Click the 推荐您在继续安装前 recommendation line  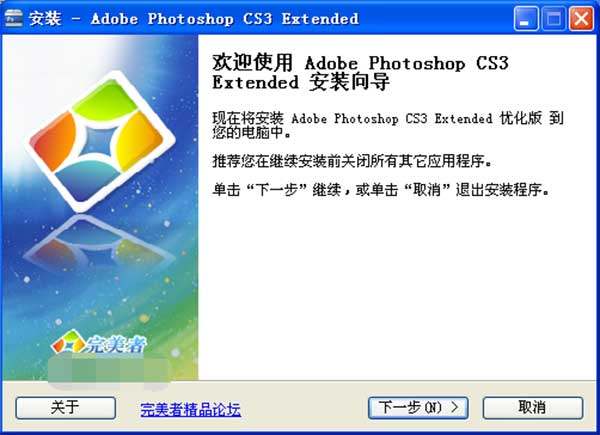pos(352,161)
